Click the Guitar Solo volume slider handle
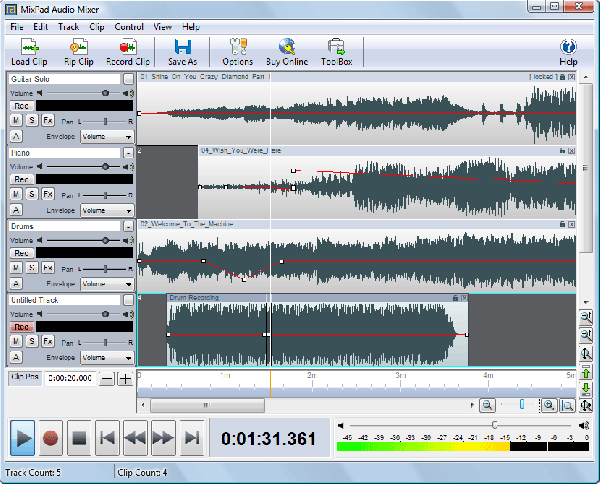The width and height of the screenshot is (600, 484). pos(104,92)
